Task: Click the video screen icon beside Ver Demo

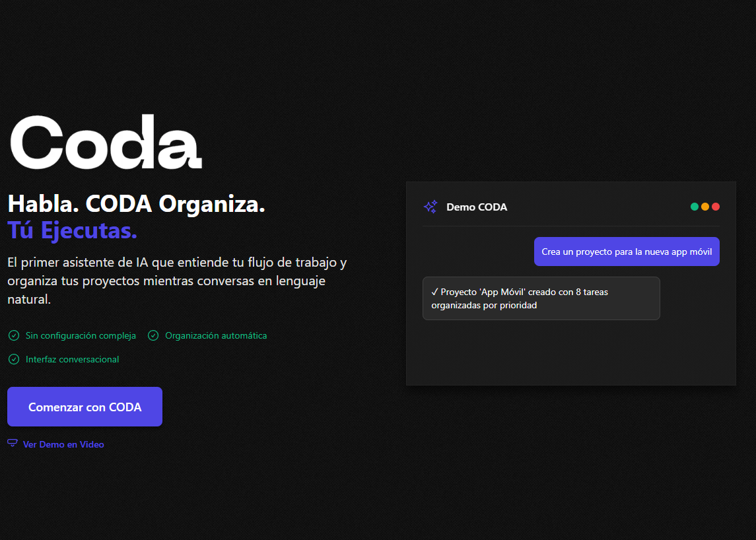Action: coord(12,443)
